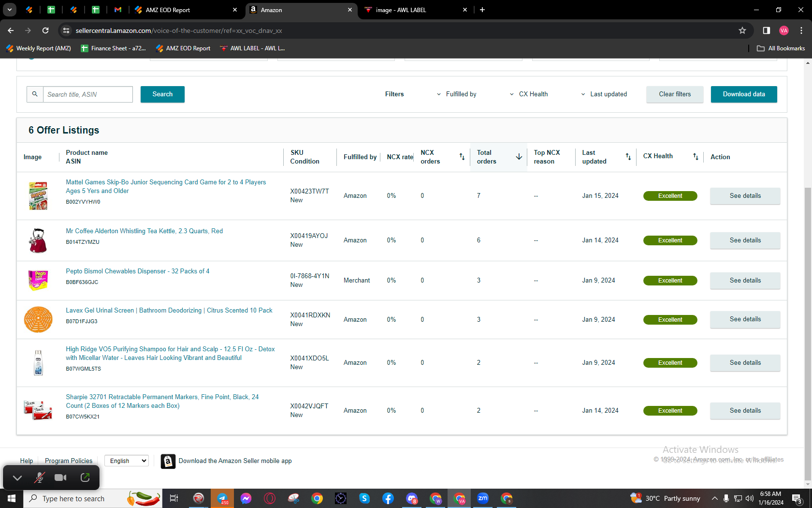Click the 30°C Partly sunny weather widget
Screen dimensions: 812x508
666,498
